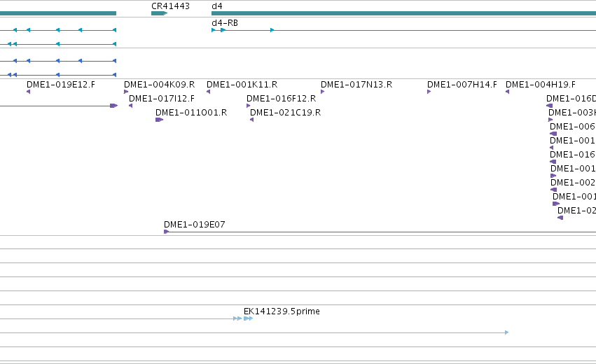Click the purple start arrow of DME1-019E07

coord(166,232)
